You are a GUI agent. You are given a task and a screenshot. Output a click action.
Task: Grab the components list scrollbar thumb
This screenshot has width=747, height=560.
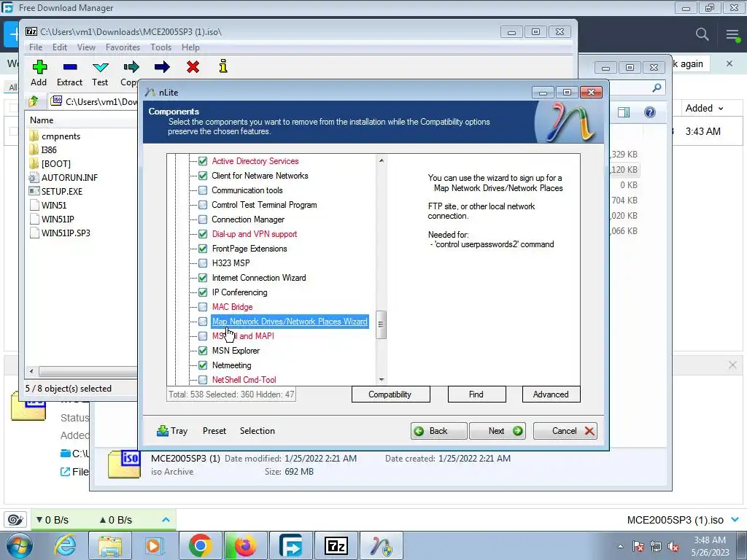tap(381, 324)
